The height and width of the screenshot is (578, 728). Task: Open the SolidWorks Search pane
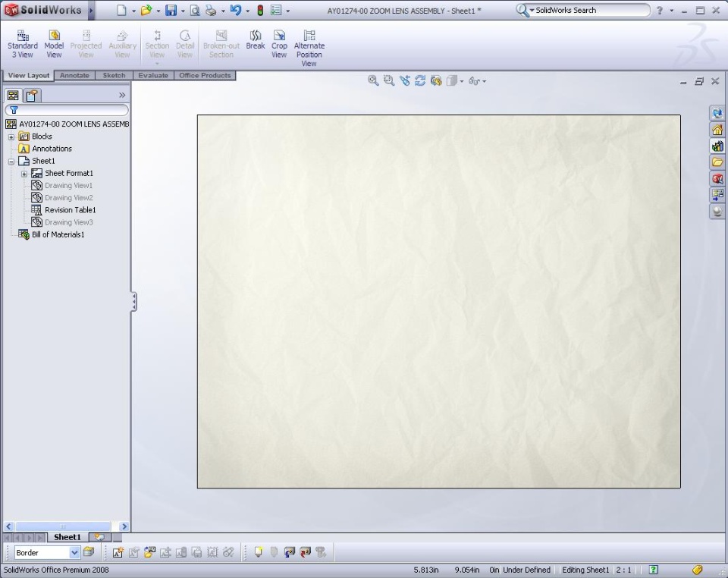coord(717,178)
